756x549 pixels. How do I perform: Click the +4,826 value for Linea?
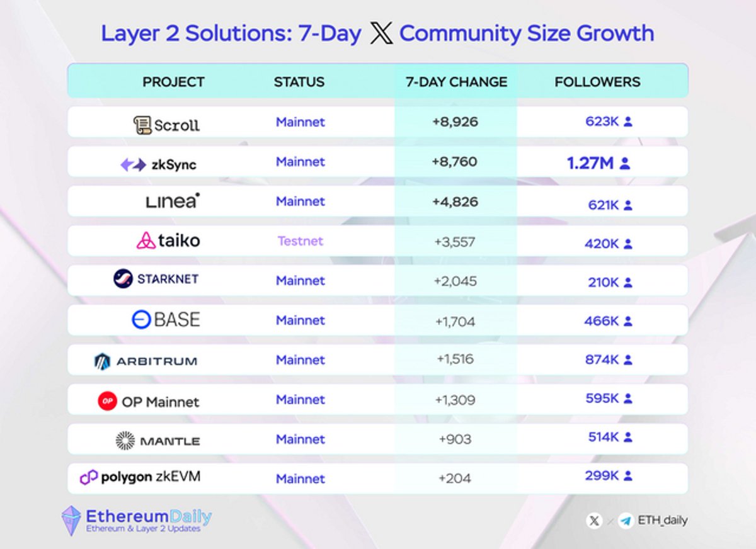point(455,202)
